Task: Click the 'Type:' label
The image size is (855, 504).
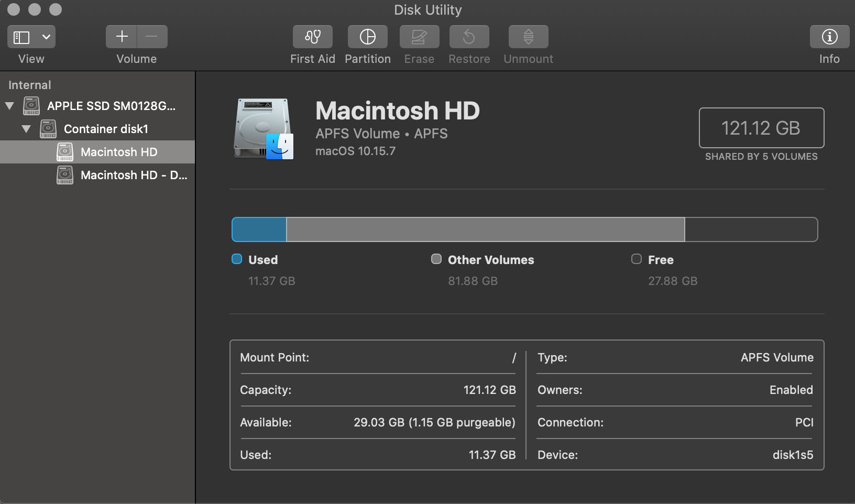Action: [x=552, y=357]
